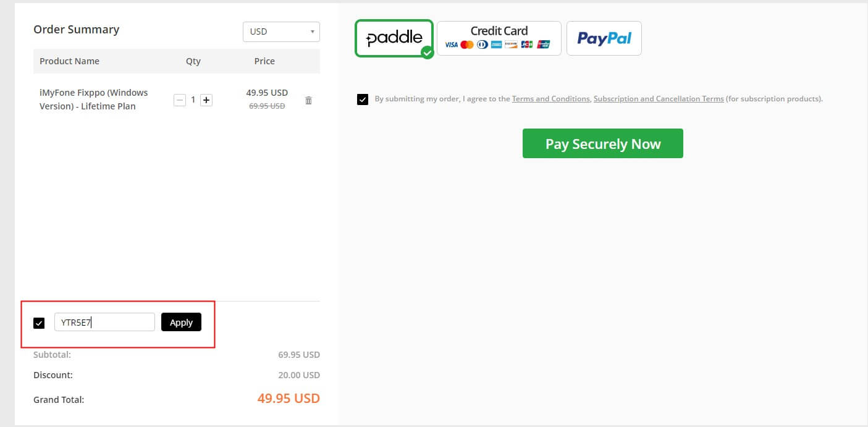Click the Pay Securely Now button
The width and height of the screenshot is (868, 427).
602,143
